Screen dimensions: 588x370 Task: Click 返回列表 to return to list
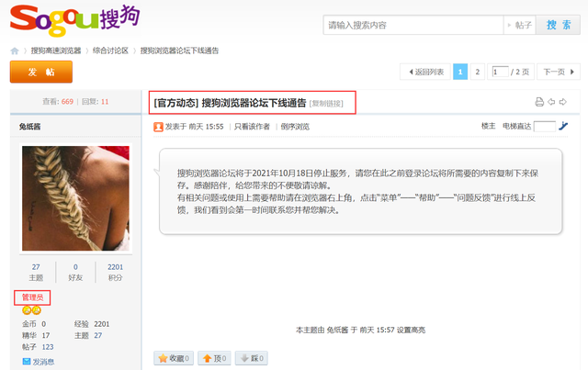click(x=425, y=72)
